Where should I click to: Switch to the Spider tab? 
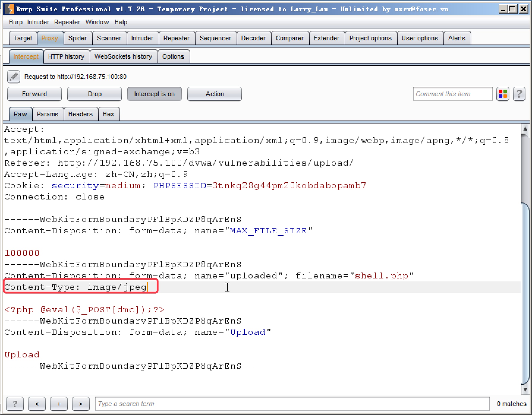[x=78, y=38]
